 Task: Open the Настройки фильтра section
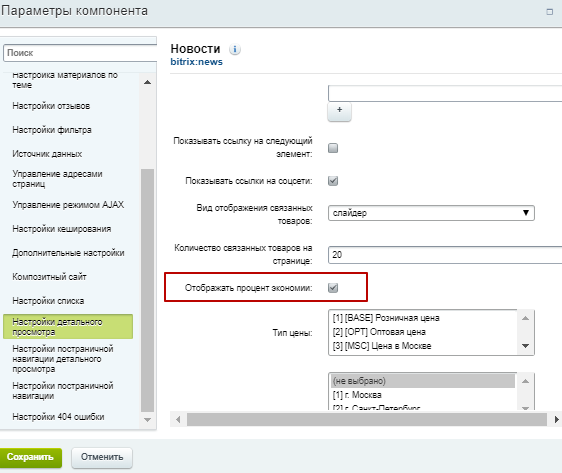(52, 130)
